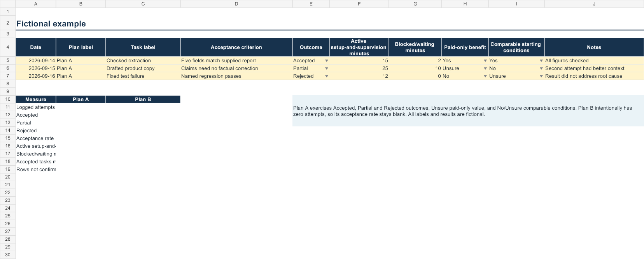644x259 pixels.
Task: Select column D header
Action: click(x=236, y=4)
